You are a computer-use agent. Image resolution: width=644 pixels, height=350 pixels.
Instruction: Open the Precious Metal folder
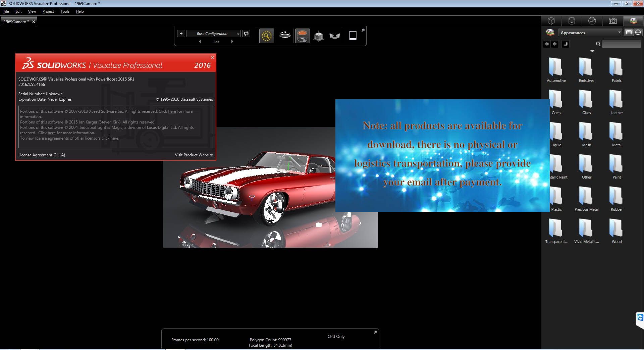586,199
